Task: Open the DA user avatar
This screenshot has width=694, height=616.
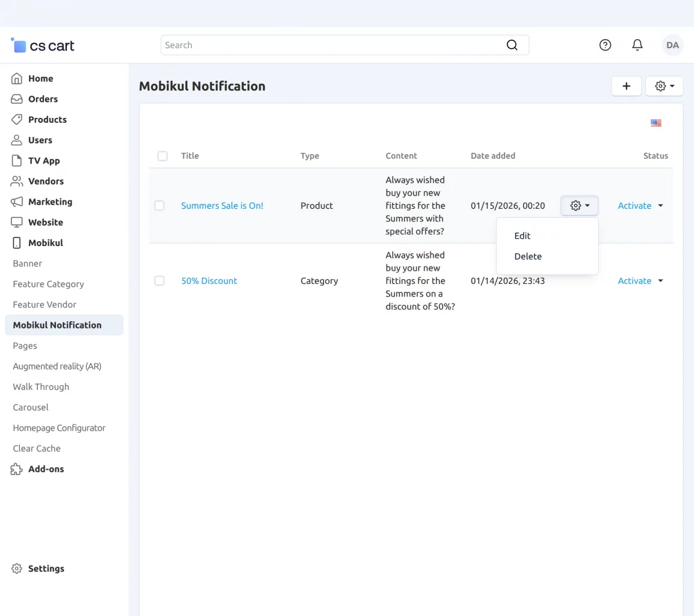Action: [x=672, y=45]
